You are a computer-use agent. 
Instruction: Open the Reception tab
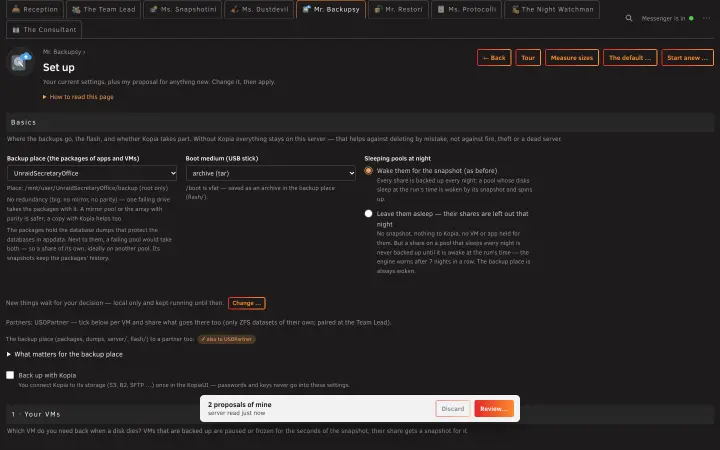[35, 9]
